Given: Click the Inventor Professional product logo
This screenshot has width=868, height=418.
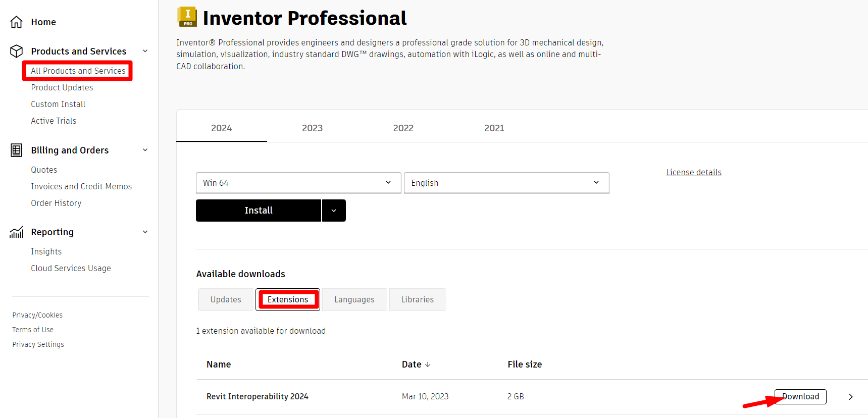Looking at the screenshot, I should click(187, 17).
